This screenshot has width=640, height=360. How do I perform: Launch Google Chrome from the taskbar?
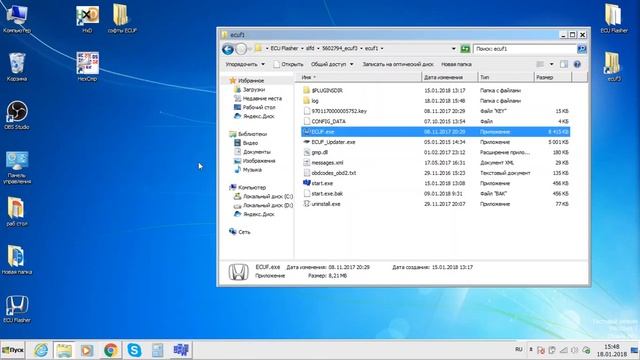point(111,350)
